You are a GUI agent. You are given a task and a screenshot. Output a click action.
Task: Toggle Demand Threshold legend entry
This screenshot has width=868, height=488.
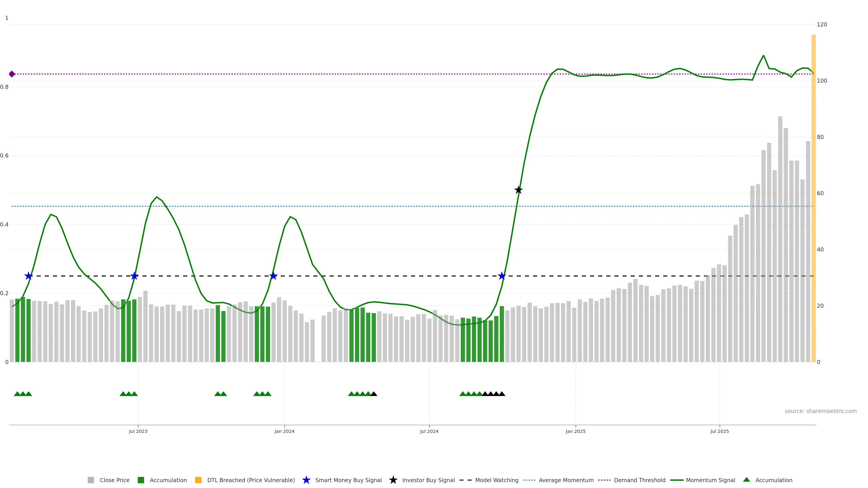pos(639,480)
